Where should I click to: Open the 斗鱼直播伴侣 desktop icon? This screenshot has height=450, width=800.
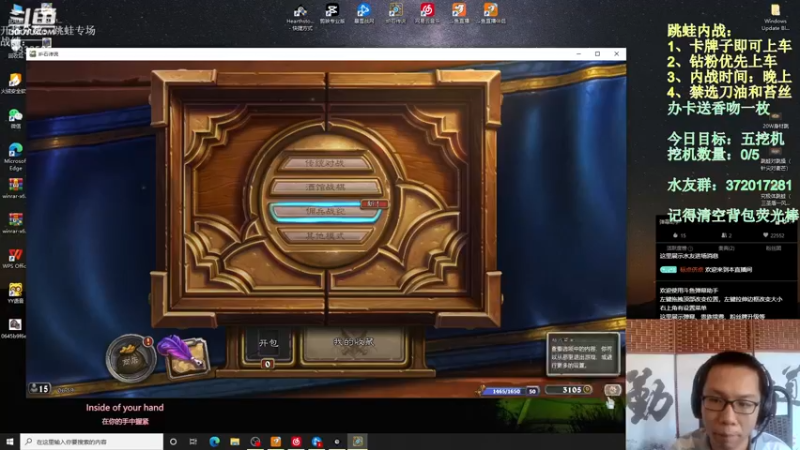[x=491, y=14]
